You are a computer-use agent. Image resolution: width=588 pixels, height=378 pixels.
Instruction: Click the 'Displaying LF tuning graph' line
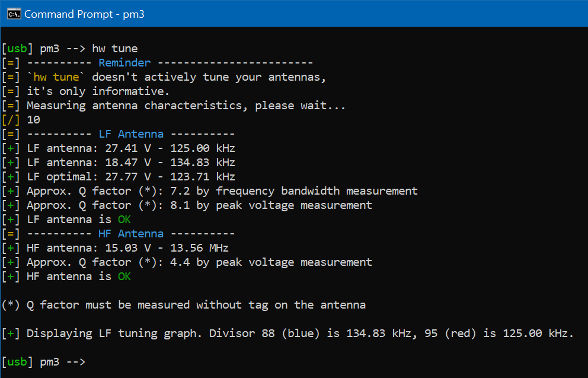pos(300,333)
